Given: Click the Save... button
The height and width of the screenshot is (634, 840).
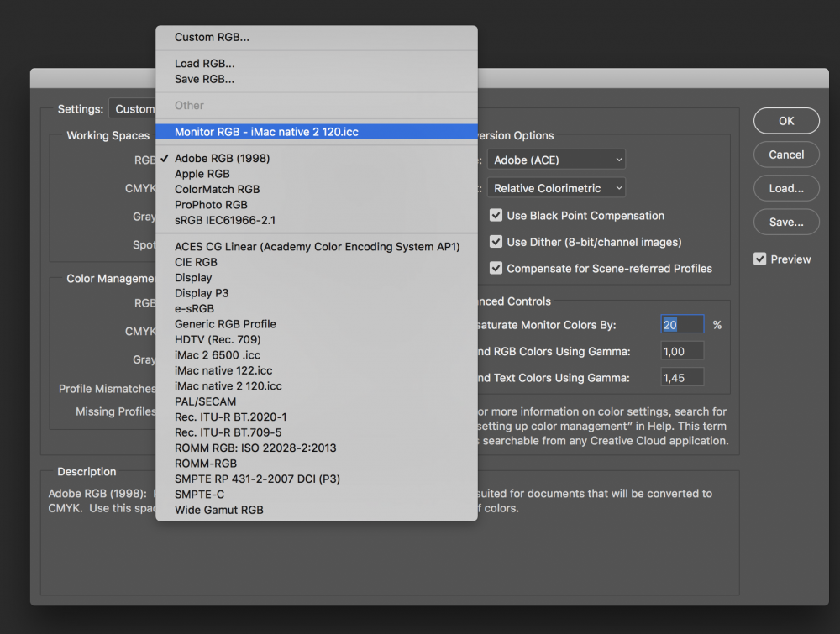Looking at the screenshot, I should pos(786,222).
